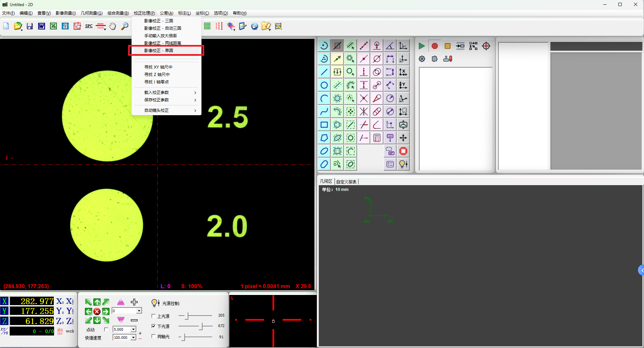Open the gear settings icon in the program panel
644x348 pixels.
coord(422,59)
